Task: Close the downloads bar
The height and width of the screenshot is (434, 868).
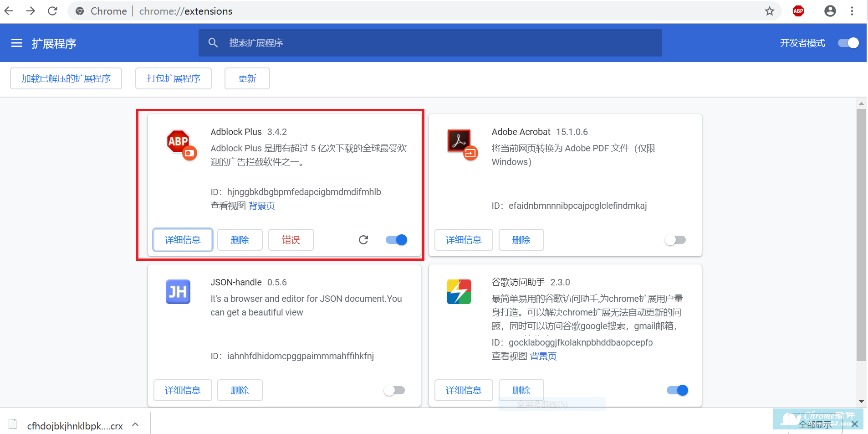Action: [x=855, y=424]
